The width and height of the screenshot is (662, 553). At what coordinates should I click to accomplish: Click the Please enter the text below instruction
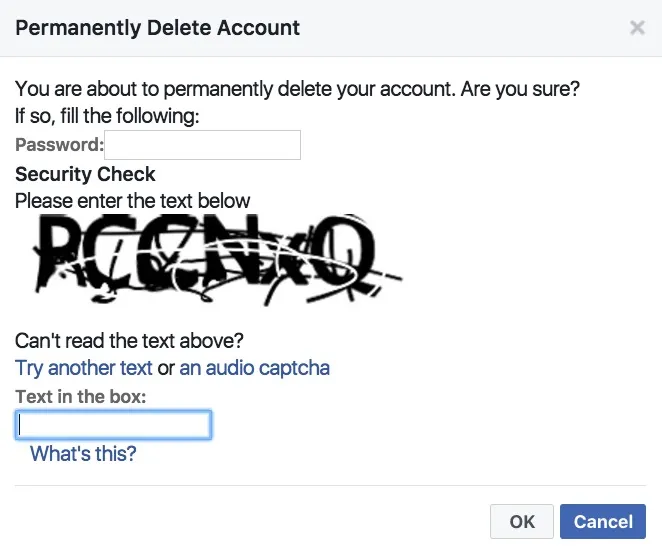coord(133,201)
